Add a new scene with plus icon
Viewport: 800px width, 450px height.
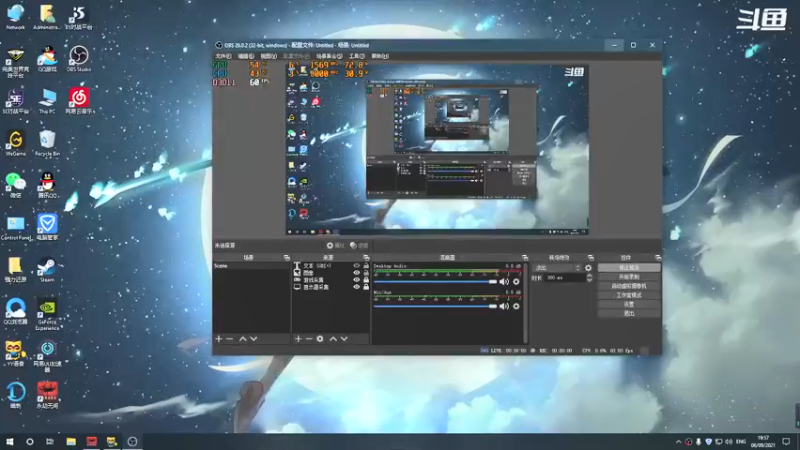point(219,339)
